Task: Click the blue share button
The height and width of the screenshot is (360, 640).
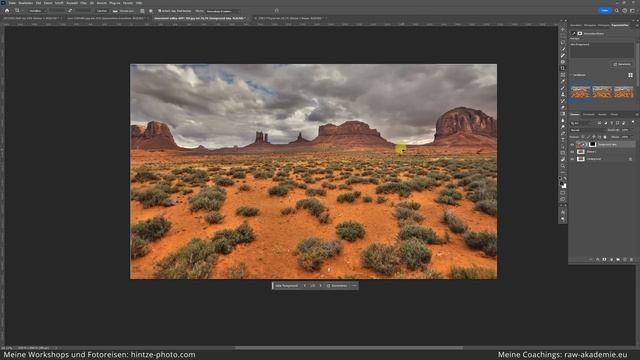Action: pyautogui.click(x=605, y=10)
